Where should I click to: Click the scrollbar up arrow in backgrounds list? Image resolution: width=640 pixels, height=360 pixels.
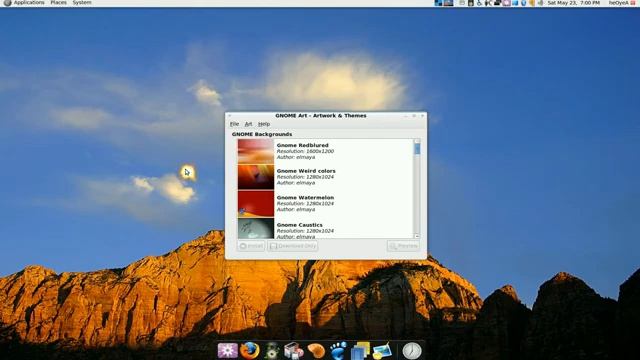417,141
